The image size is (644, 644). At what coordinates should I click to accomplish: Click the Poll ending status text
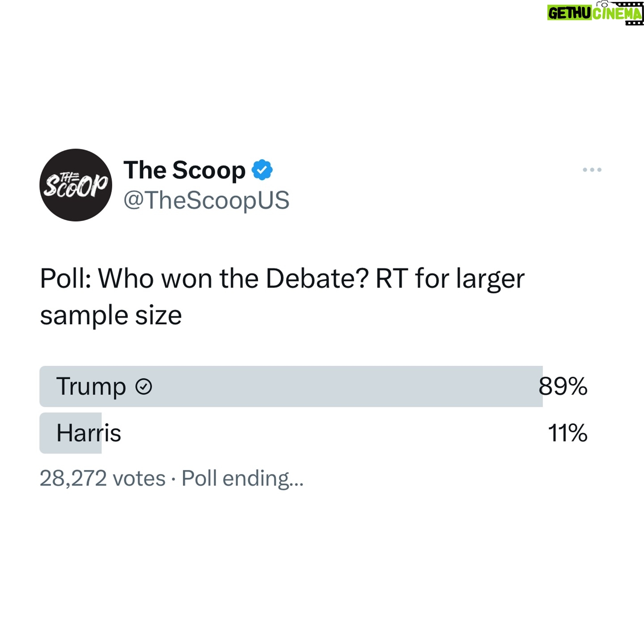coord(242,479)
